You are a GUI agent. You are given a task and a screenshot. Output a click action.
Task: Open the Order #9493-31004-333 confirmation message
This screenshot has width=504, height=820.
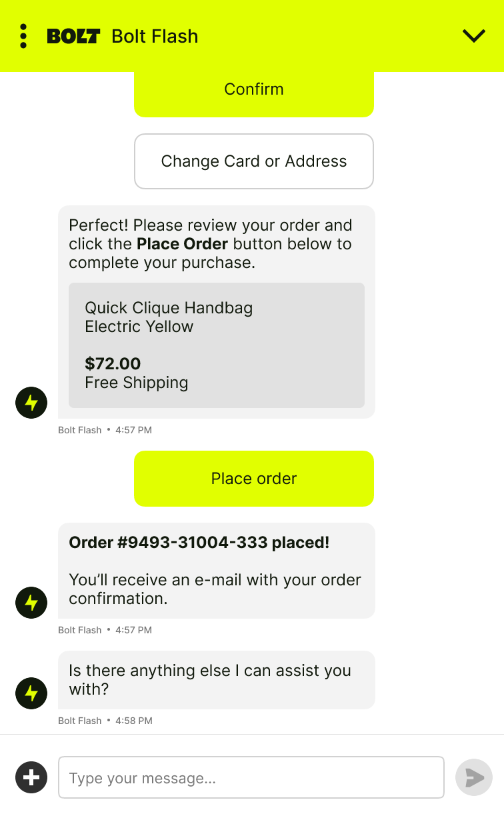click(x=199, y=542)
